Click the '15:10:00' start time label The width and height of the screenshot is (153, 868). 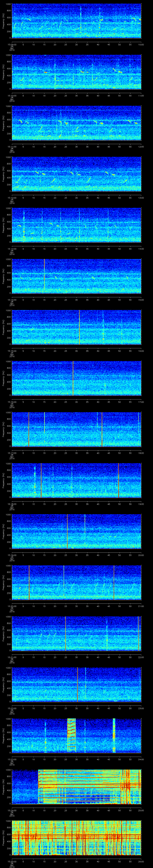(x=12, y=96)
